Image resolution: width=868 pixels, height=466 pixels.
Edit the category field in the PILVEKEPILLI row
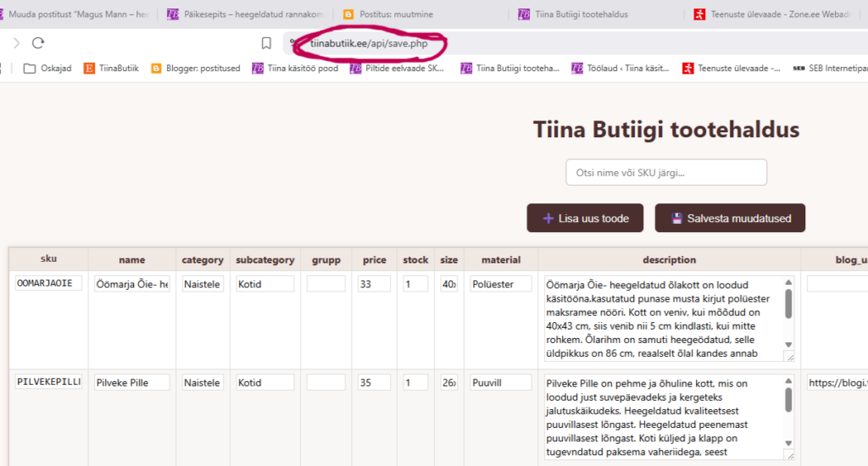[x=203, y=382]
